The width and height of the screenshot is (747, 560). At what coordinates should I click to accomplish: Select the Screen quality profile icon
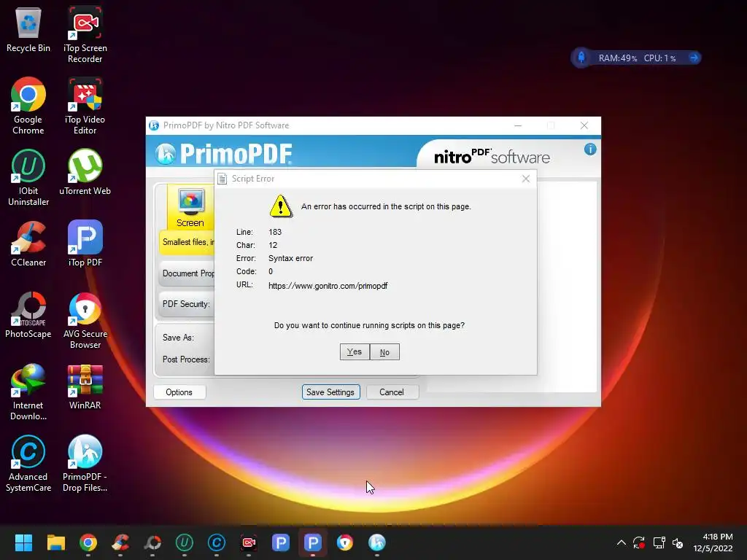click(x=190, y=207)
